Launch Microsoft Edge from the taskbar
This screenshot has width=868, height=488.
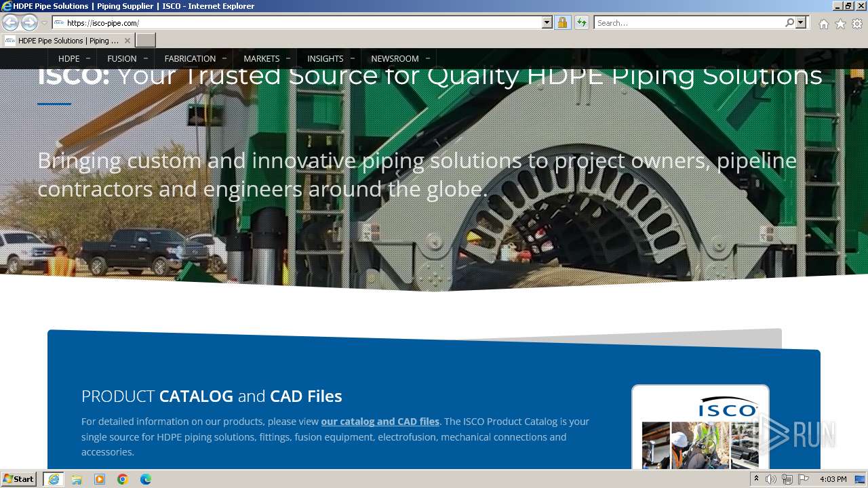(146, 479)
